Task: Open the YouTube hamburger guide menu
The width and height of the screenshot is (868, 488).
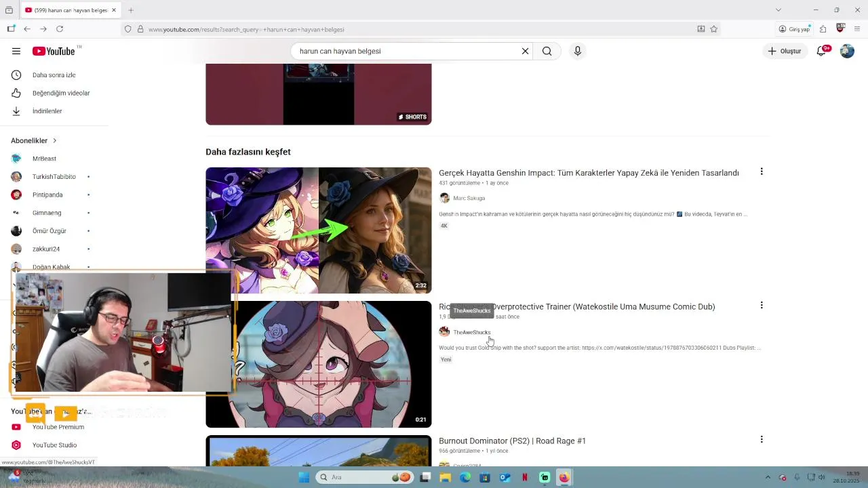Action: click(16, 51)
